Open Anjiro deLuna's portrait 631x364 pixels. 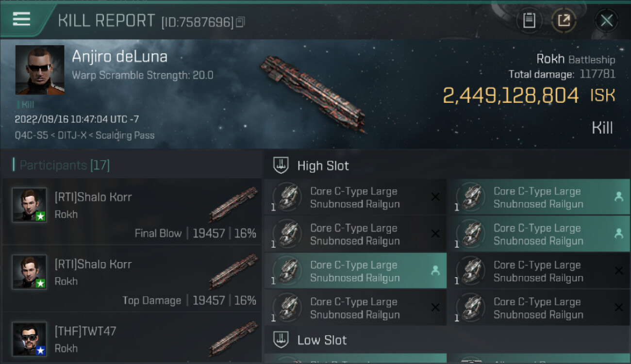[x=40, y=70]
